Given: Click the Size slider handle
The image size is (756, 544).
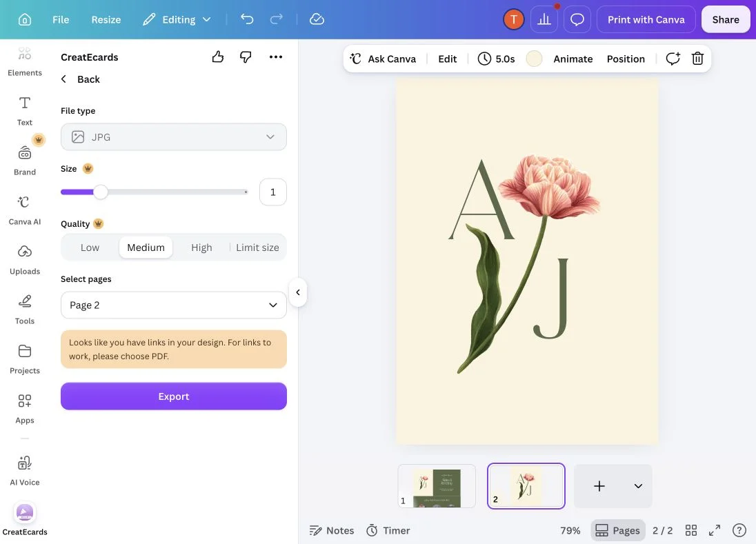Looking at the screenshot, I should pyautogui.click(x=100, y=192).
